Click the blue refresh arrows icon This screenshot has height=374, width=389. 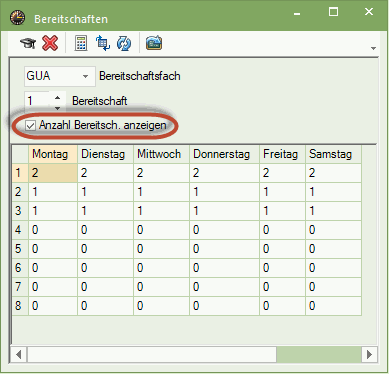[124, 43]
